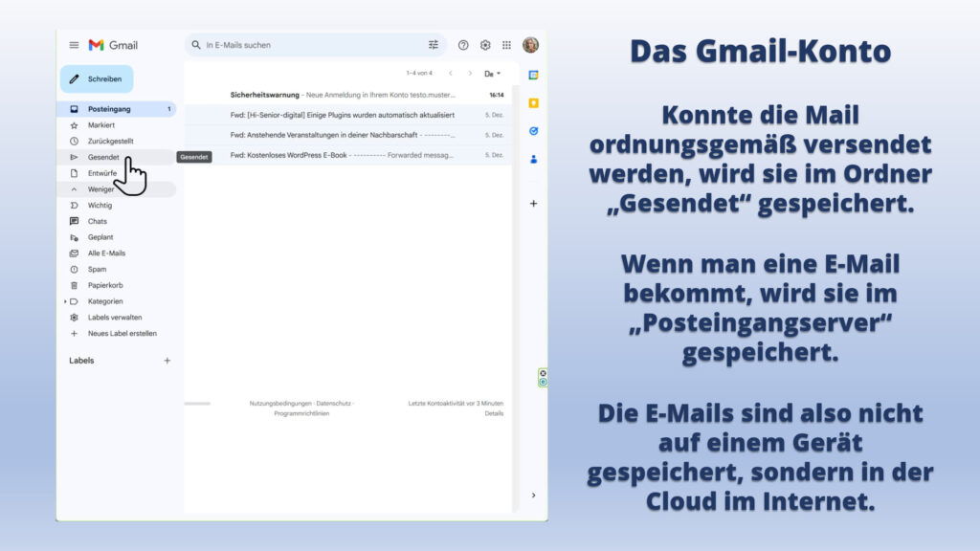This screenshot has height=551, width=980.
Task: Click in the E-Mails suchen field
Action: click(306, 45)
